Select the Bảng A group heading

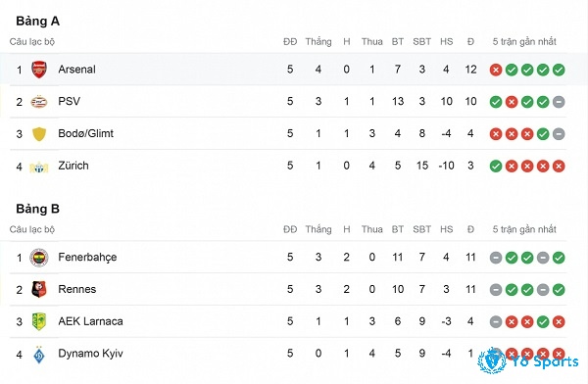pyautogui.click(x=38, y=21)
